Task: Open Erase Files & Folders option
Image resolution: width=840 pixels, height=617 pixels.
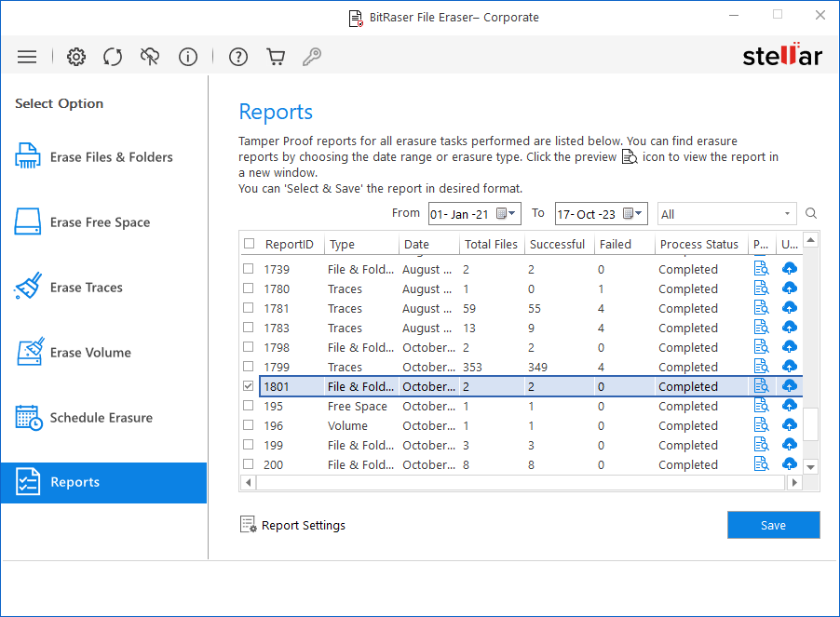Action: 94,156
